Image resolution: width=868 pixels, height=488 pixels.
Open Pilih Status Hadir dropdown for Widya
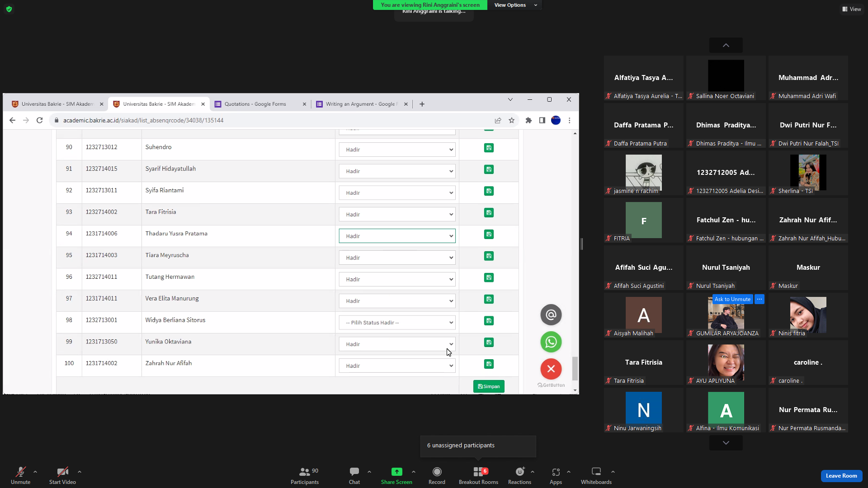pos(397,323)
